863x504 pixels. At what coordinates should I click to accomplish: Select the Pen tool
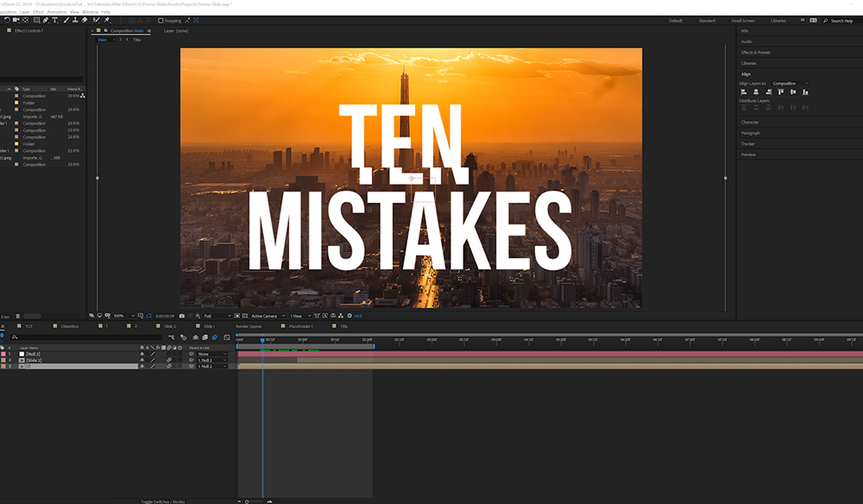coord(45,19)
